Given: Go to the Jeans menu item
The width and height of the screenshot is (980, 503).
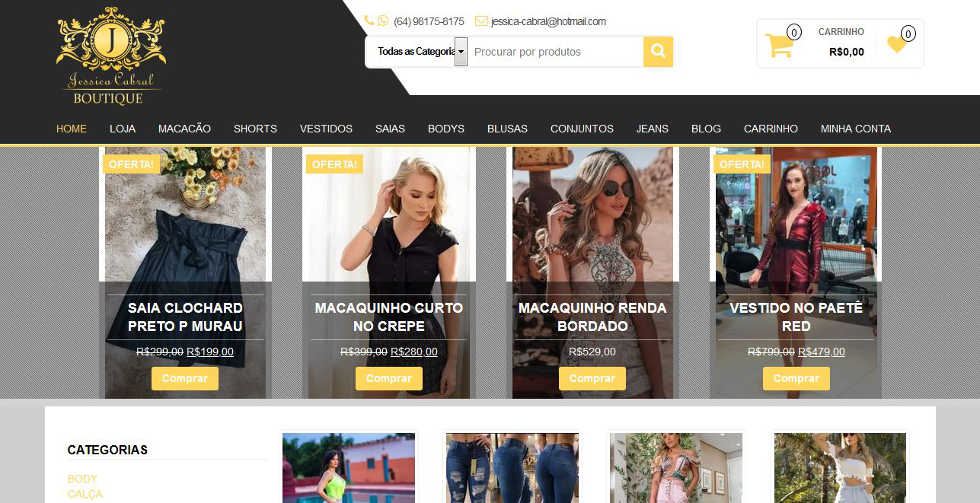Looking at the screenshot, I should (652, 128).
